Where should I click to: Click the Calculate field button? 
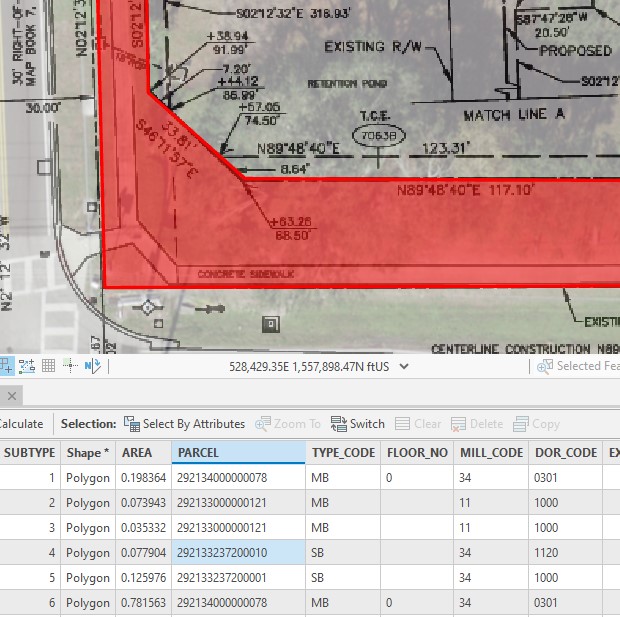20,424
